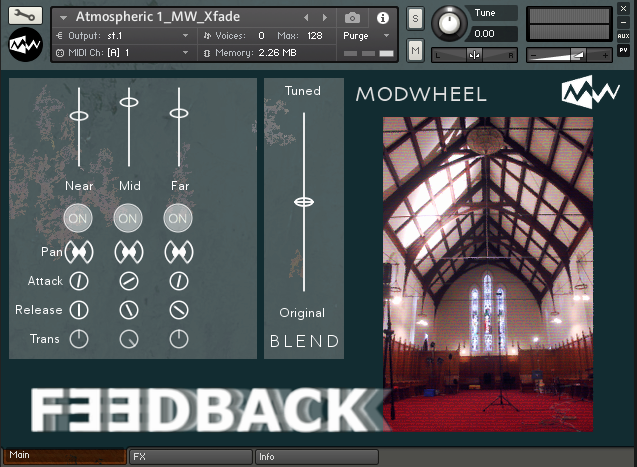Viewport: 637px width, 467px height.
Task: Toggle the PV button
Action: [x=623, y=50]
